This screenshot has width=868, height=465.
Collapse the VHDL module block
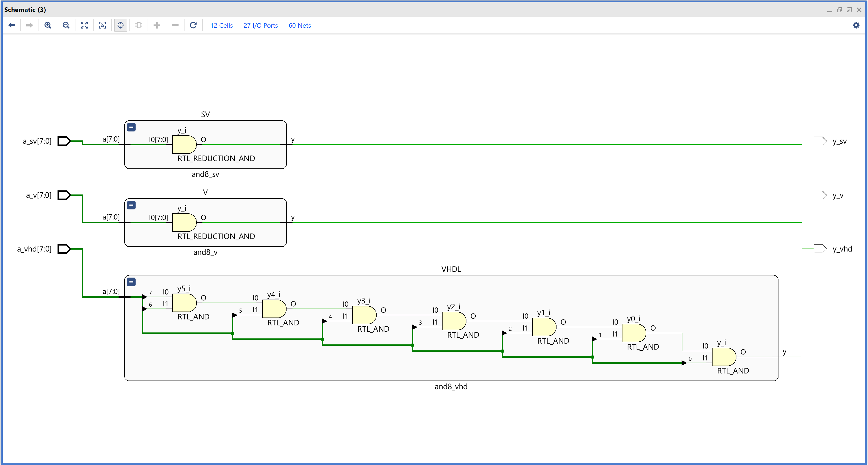pyautogui.click(x=131, y=282)
